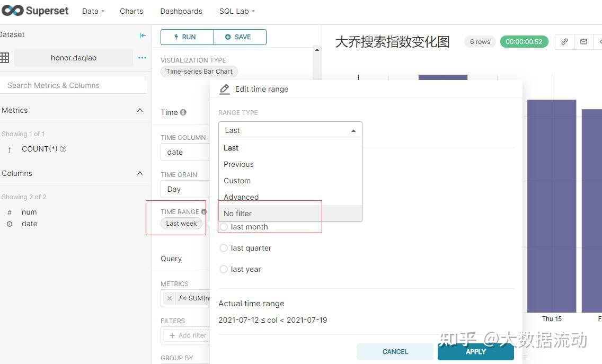Open the dataset options three-dot menu
This screenshot has width=602, height=364.
[x=142, y=58]
